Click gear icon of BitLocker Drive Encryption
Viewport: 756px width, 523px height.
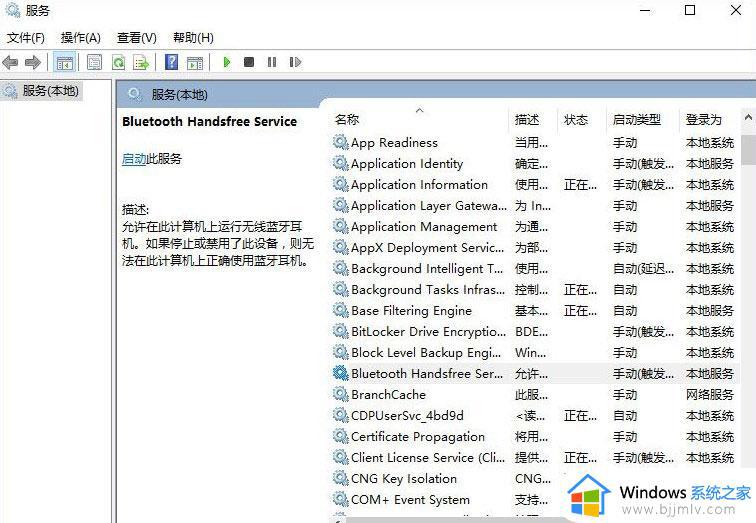(x=341, y=331)
